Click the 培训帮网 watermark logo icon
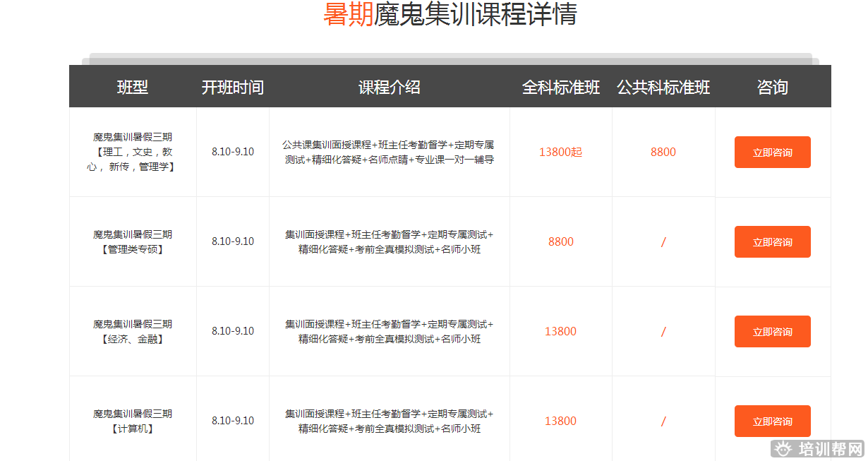 [782, 449]
